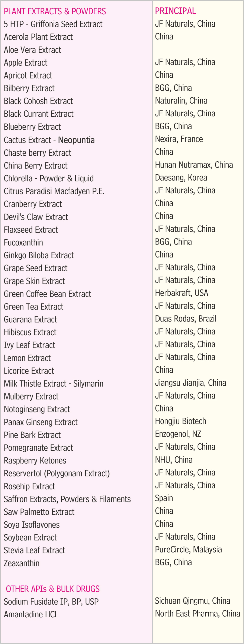Select Cactus Extract - Neopuntia row

[49, 140]
